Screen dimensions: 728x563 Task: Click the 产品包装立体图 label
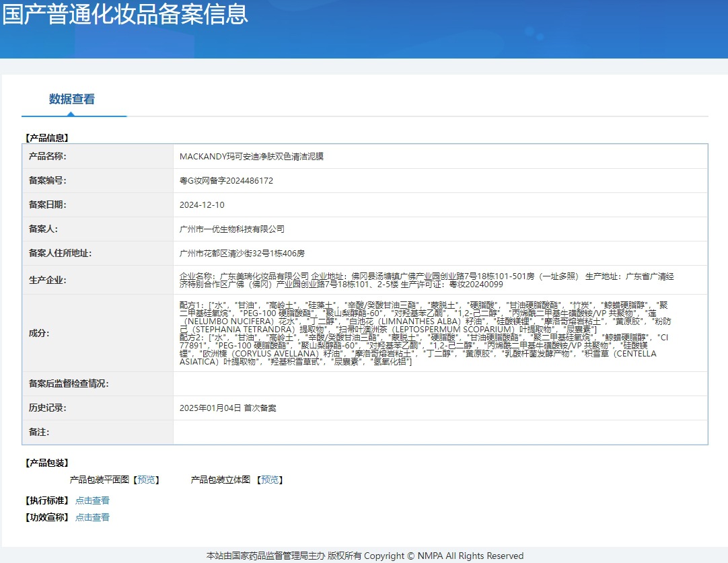pyautogui.click(x=221, y=480)
